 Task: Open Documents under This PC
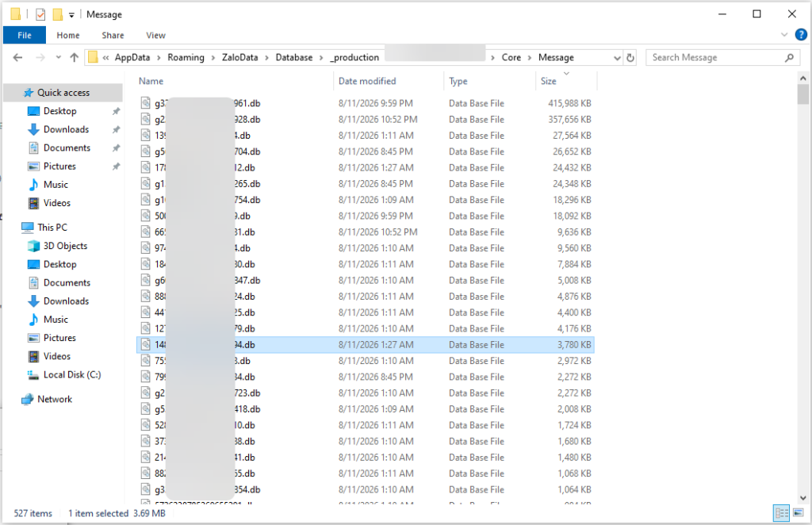pyautogui.click(x=67, y=282)
